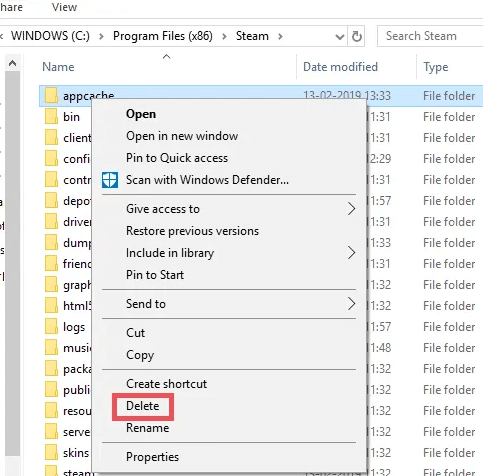This screenshot has width=483, height=476.
Task: Click the Search Steam input box
Action: click(430, 36)
